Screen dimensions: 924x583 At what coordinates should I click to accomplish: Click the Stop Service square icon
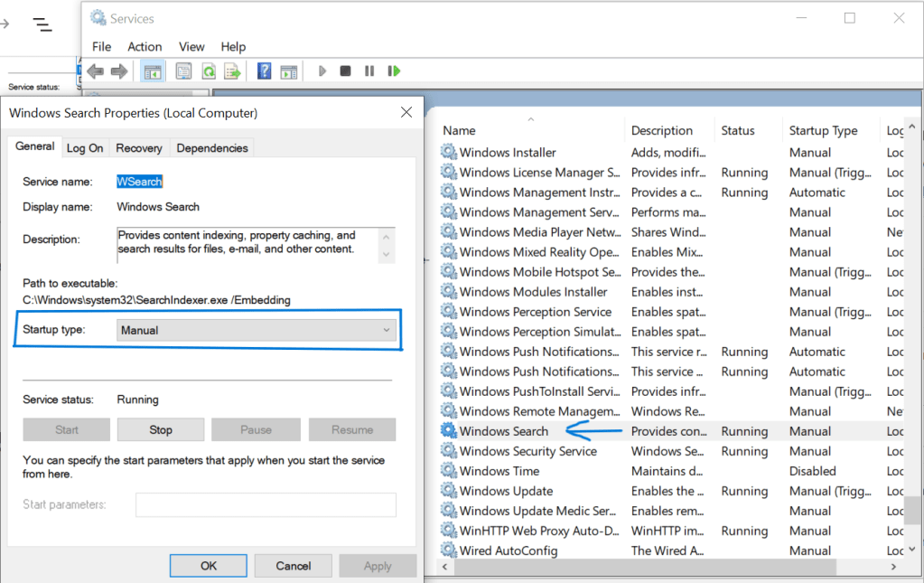click(x=345, y=71)
